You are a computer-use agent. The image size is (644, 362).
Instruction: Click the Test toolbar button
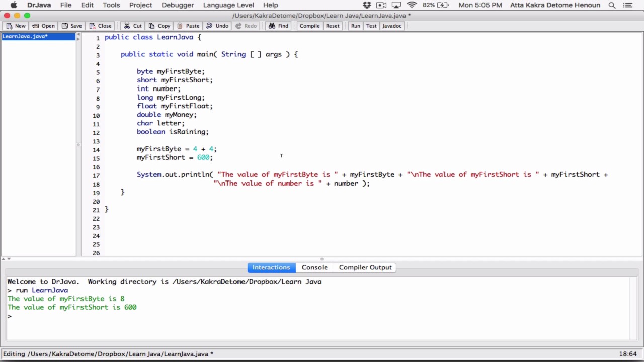[371, 26]
